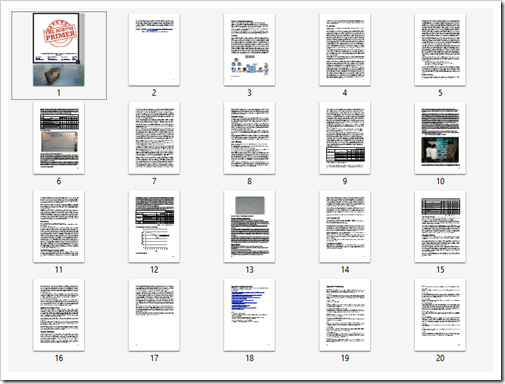Pick page 9 thumbnail with bottom table
The width and height of the screenshot is (505, 384).
pos(345,138)
